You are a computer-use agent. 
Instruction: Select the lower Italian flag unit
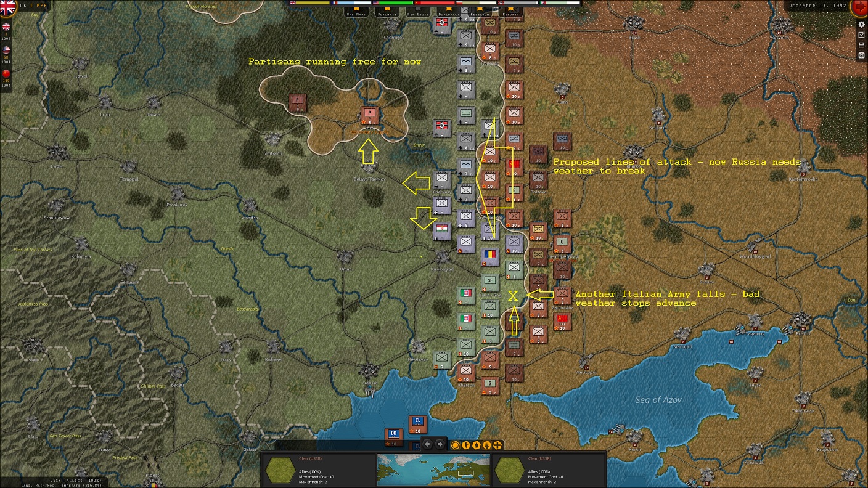point(466,322)
